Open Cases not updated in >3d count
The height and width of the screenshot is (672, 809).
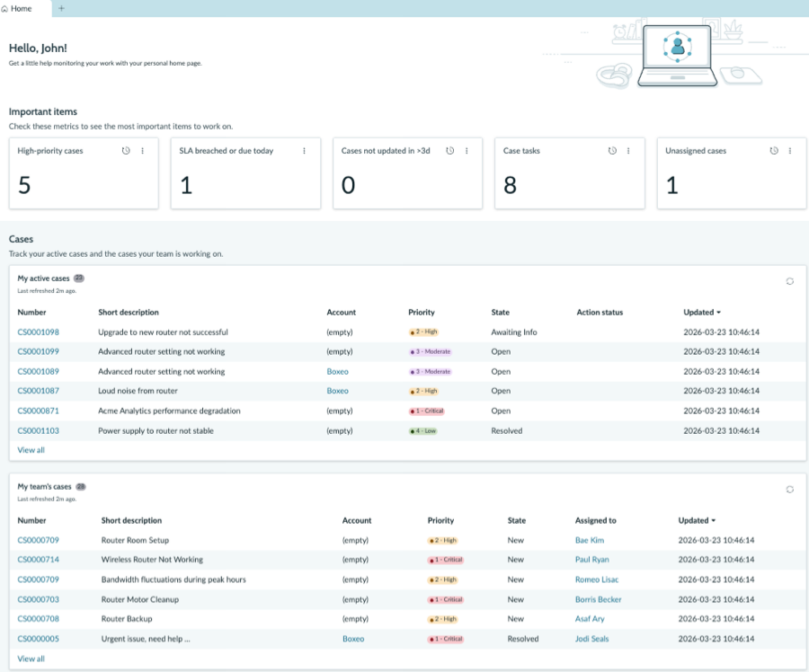click(348, 185)
